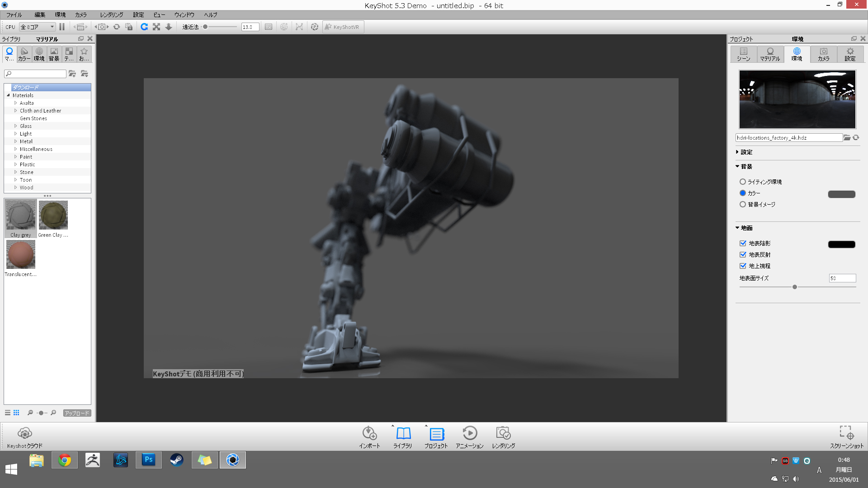Open the Textures library tab
Image resolution: width=868 pixels, height=488 pixels.
[69, 54]
